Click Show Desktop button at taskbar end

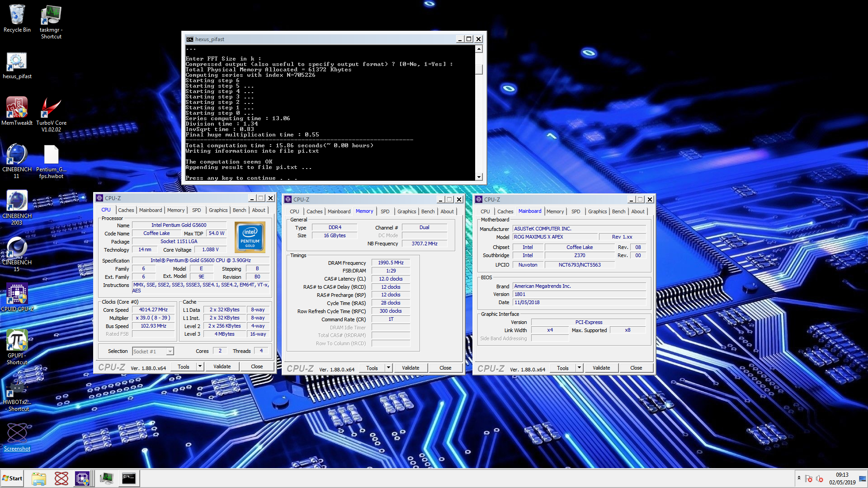(863, 479)
